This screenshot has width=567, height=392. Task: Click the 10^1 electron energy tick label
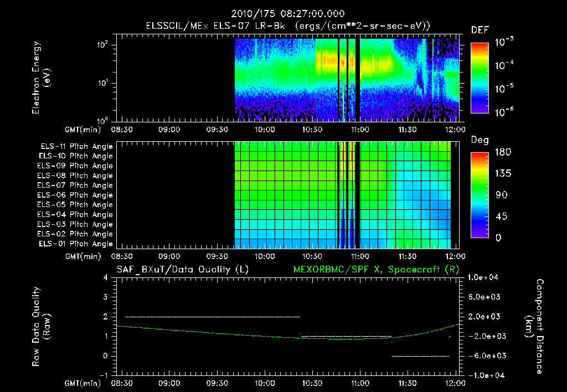pos(102,83)
